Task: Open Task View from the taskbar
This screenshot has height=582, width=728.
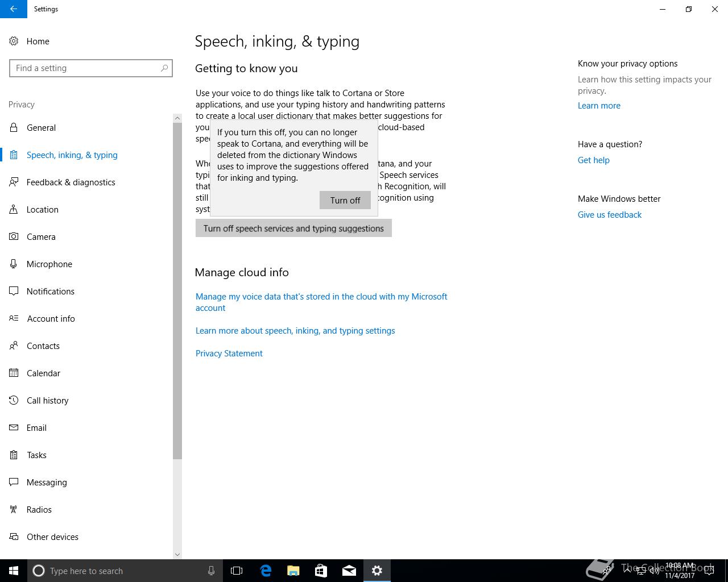Action: [x=237, y=571]
